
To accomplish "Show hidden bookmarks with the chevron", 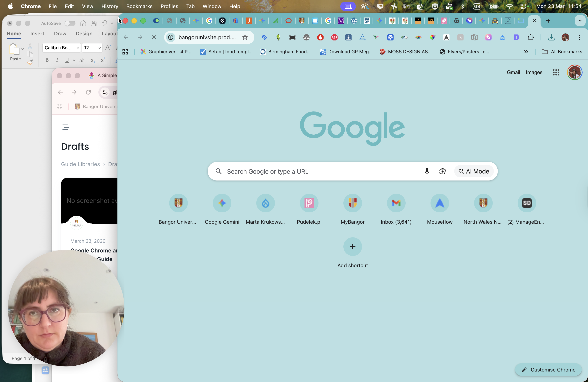I will 526,52.
